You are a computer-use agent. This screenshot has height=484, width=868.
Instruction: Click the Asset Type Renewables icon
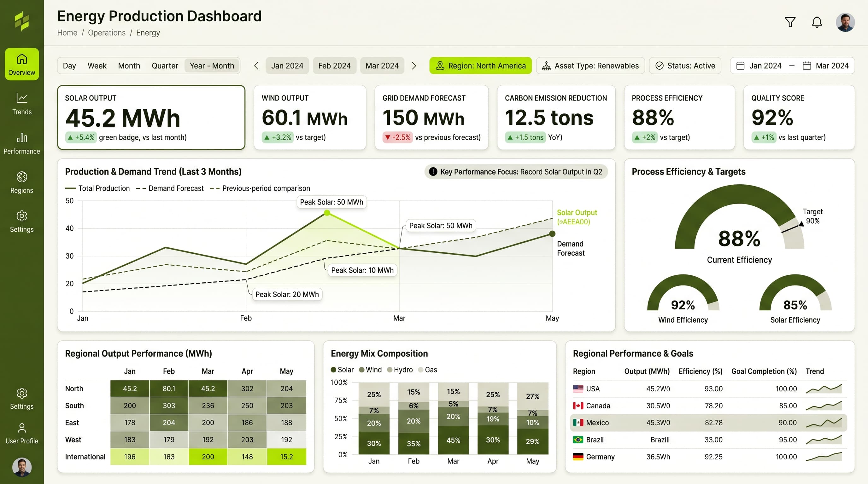click(x=546, y=66)
